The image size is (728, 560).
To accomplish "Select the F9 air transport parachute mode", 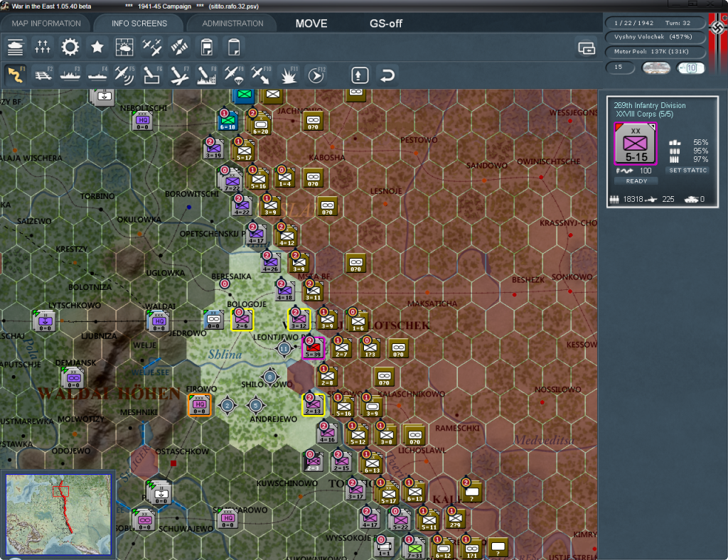I will click(234, 75).
